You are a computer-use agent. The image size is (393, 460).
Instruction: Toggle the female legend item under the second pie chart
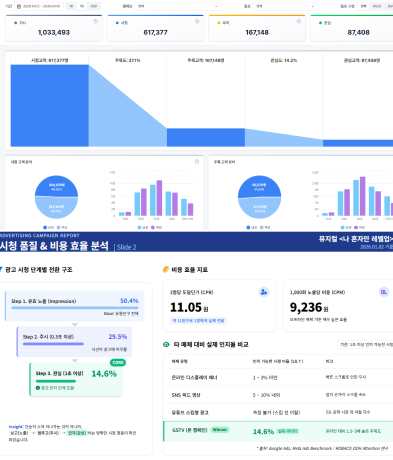(x=265, y=227)
